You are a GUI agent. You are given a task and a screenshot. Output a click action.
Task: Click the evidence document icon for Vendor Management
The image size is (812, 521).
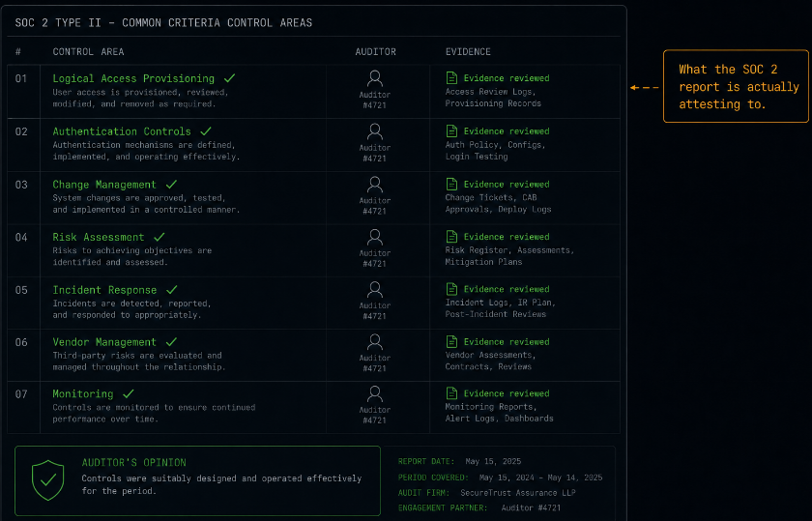click(451, 342)
